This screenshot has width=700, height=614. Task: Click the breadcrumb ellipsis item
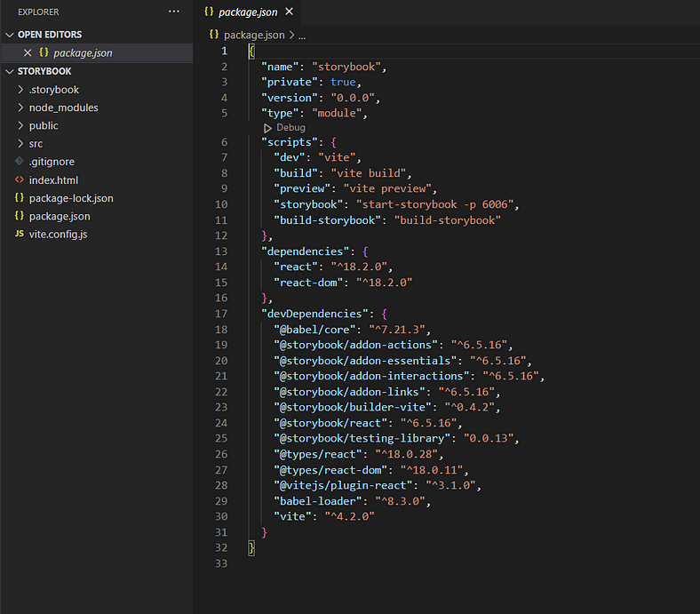tap(302, 36)
